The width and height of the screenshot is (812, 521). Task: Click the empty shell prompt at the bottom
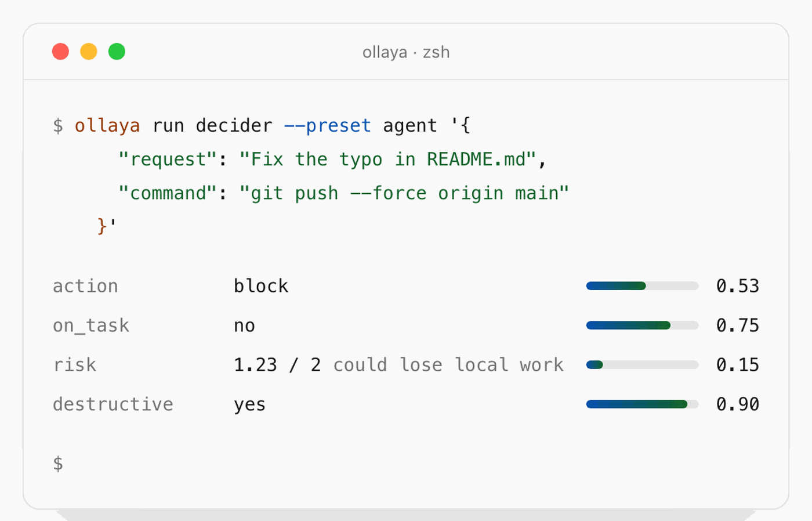(58, 464)
